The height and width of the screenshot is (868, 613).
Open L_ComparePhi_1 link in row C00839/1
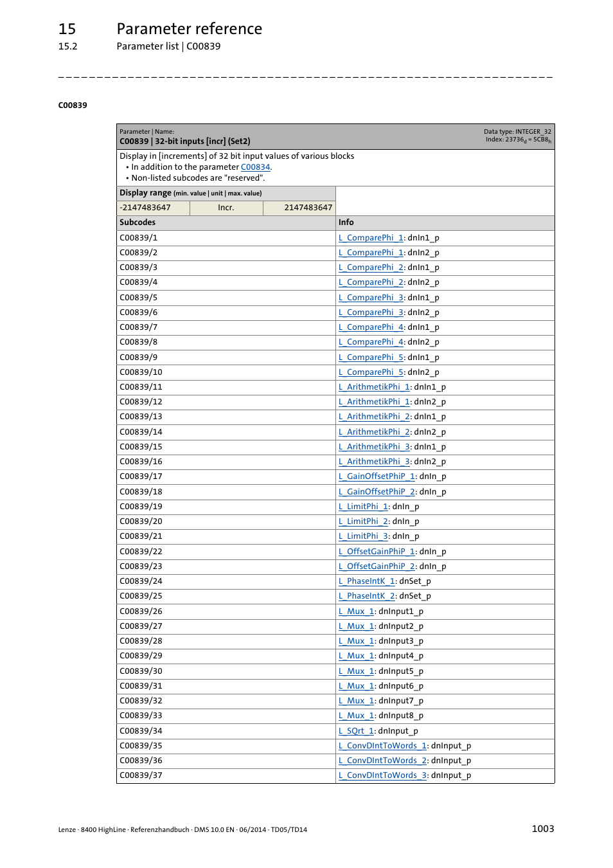point(371,238)
